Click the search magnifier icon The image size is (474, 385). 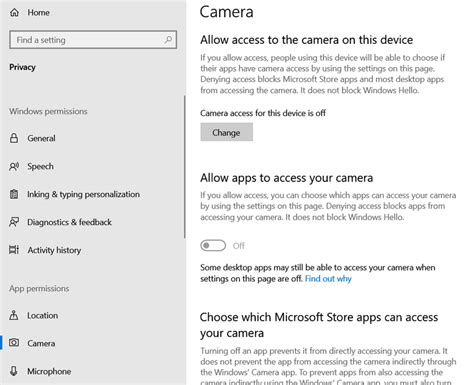click(x=168, y=40)
